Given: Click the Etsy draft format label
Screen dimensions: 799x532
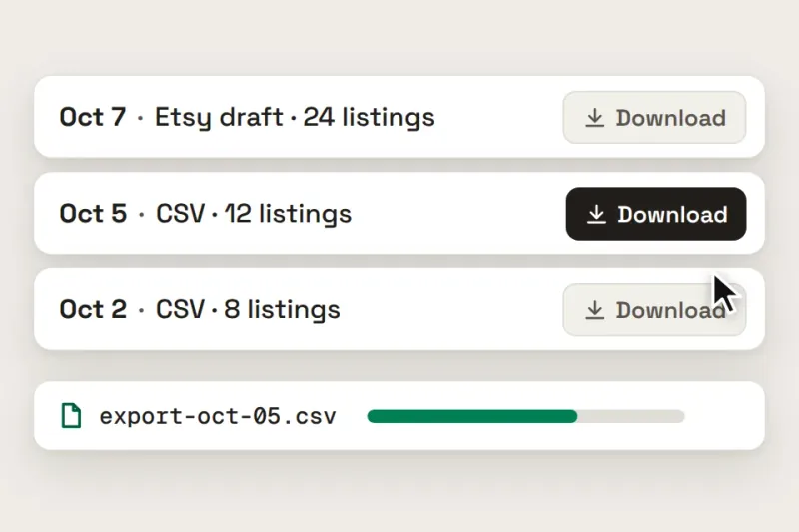Looking at the screenshot, I should 219,118.
